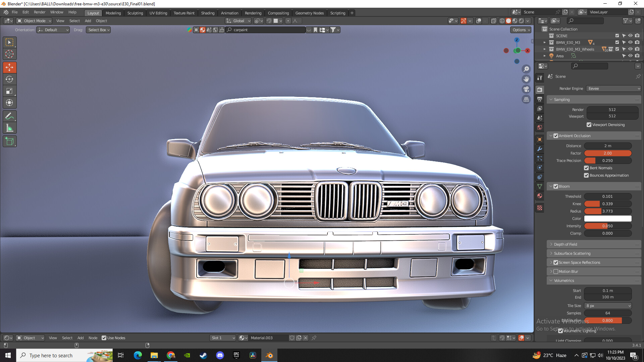Unlink Material.003 with the X button

pos(306,338)
